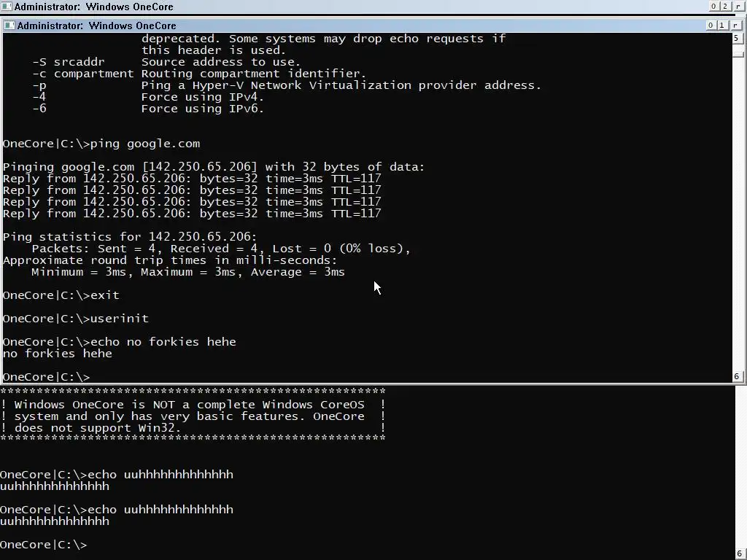Click the back window scroll-down arrow labeled 6

tap(740, 554)
